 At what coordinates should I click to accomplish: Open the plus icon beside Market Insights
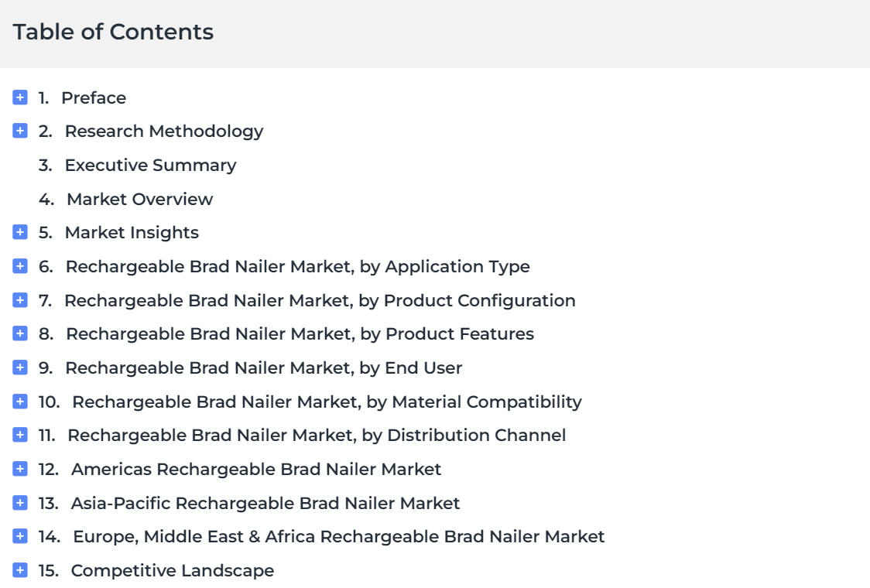click(20, 232)
